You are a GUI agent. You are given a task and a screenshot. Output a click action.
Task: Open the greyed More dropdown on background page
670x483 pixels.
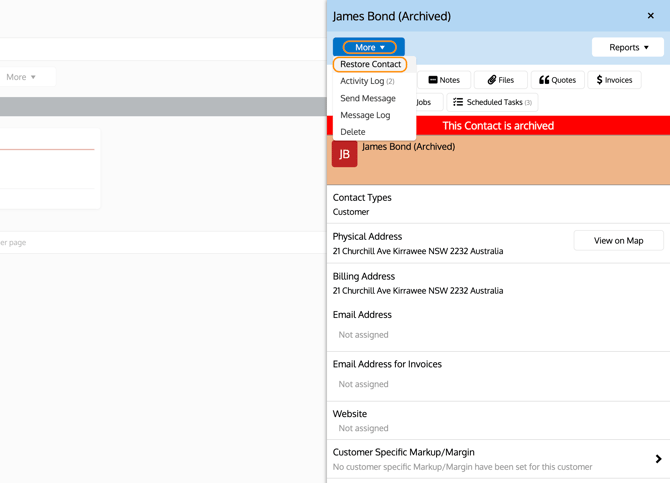tap(21, 77)
